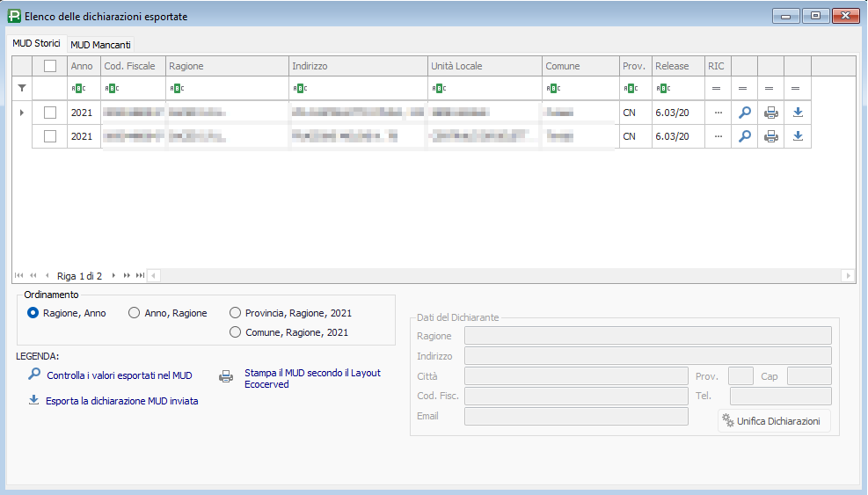868x495 pixels.
Task: Click the magnifier icon in second row
Action: [744, 136]
